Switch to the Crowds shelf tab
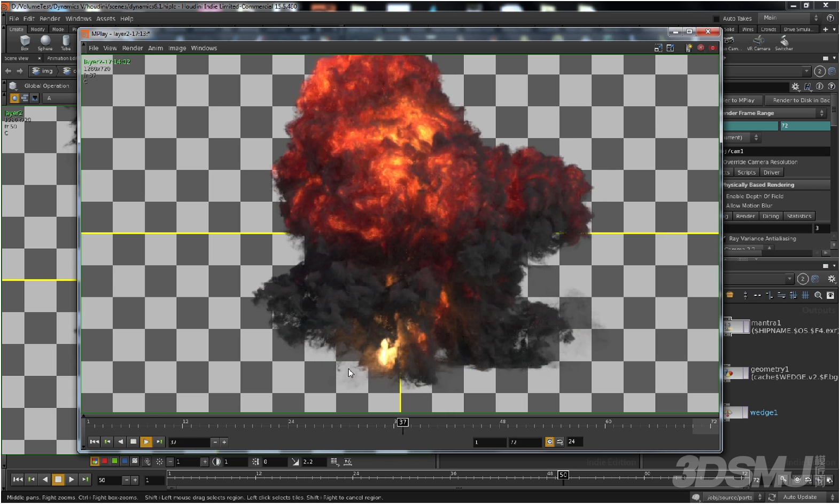 tap(768, 29)
